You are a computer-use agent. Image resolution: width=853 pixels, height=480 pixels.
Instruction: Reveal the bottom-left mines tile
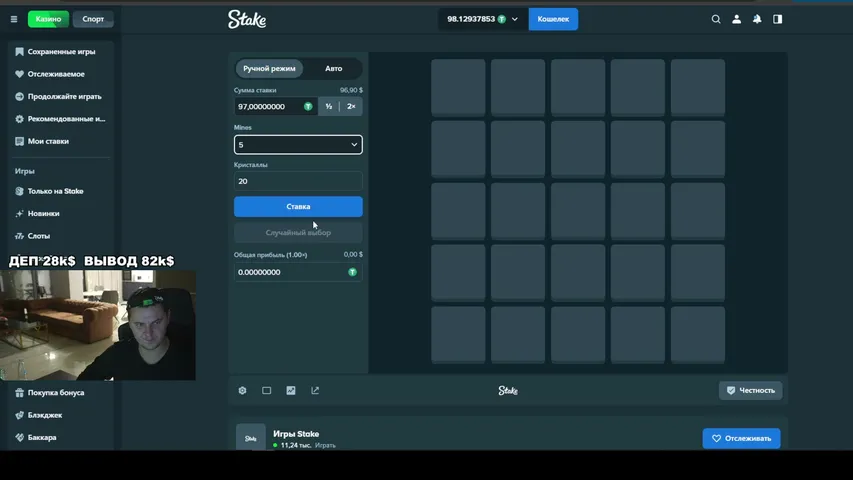(458, 335)
